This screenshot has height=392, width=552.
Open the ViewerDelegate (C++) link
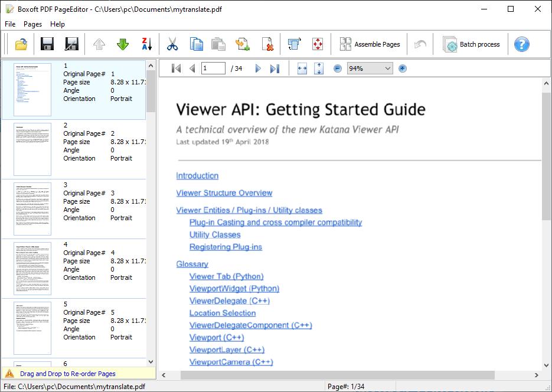pyautogui.click(x=230, y=301)
